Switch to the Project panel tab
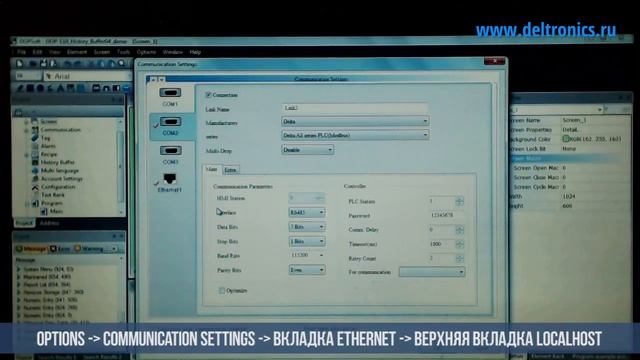This screenshot has height=360, width=640. pos(24,223)
